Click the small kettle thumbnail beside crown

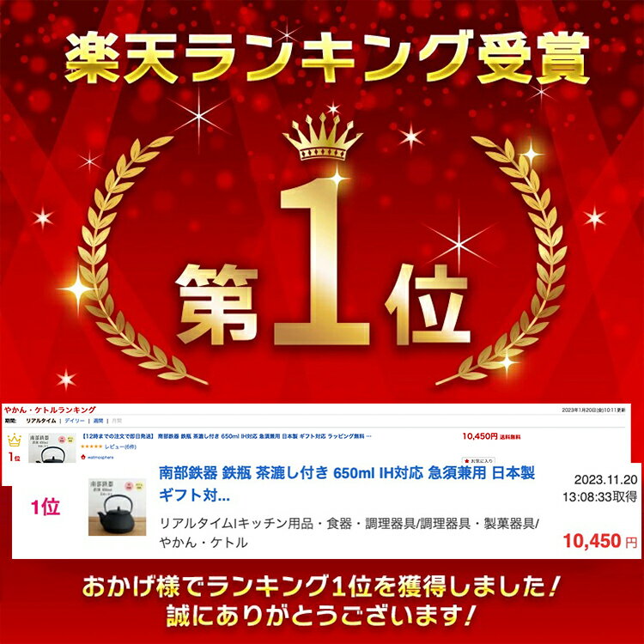52,447
